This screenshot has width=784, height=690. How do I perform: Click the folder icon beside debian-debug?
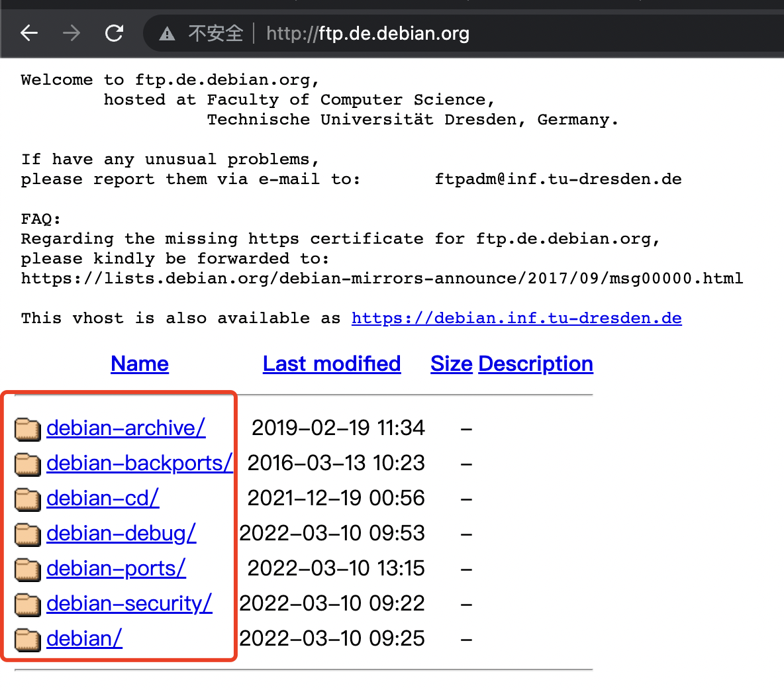(27, 534)
